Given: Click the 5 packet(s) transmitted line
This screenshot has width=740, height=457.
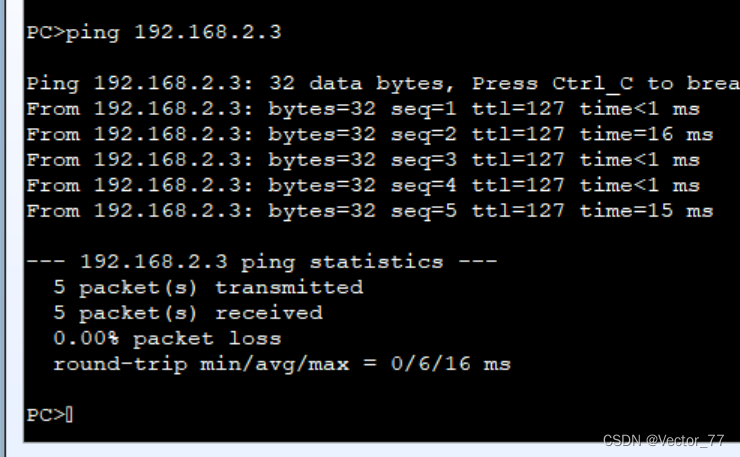Looking at the screenshot, I should click(x=208, y=288).
